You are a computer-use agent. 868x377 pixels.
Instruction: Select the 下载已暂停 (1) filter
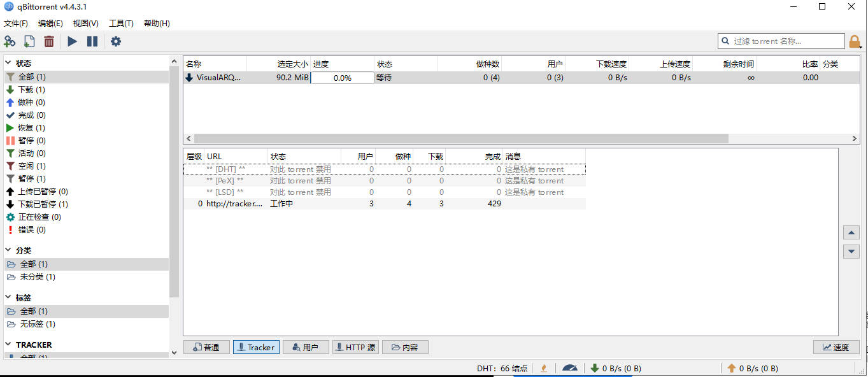tap(87, 204)
